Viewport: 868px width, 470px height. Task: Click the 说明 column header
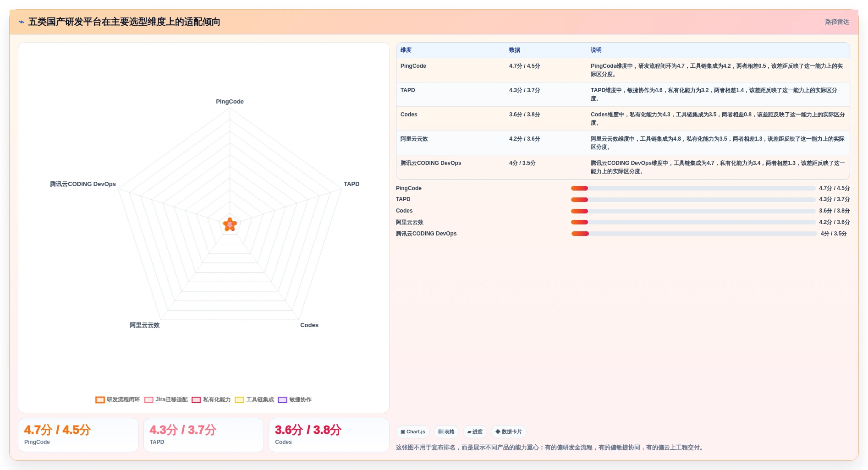click(596, 50)
